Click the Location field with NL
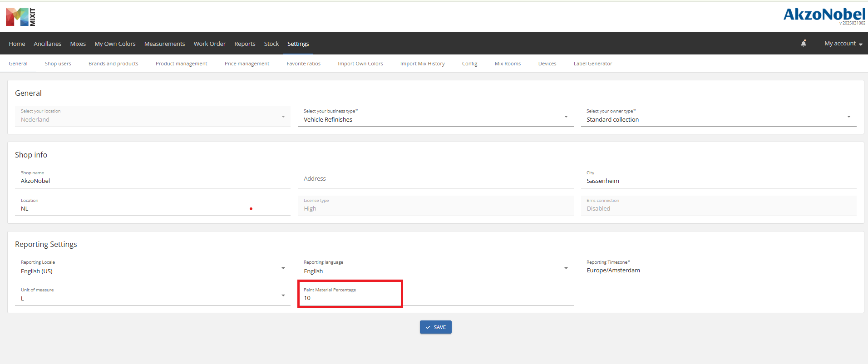This screenshot has width=868, height=364. pyautogui.click(x=153, y=206)
